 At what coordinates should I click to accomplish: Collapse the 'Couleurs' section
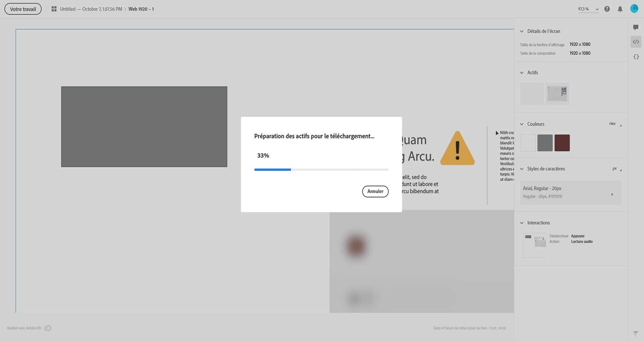521,124
